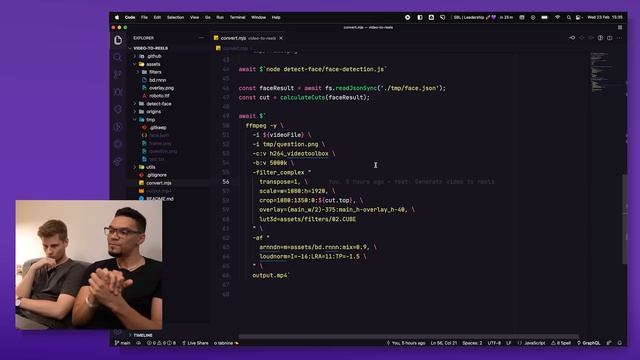This screenshot has width=640, height=360.
Task: Click the Ln 56, Col 21 cursor position
Action: click(x=443, y=343)
